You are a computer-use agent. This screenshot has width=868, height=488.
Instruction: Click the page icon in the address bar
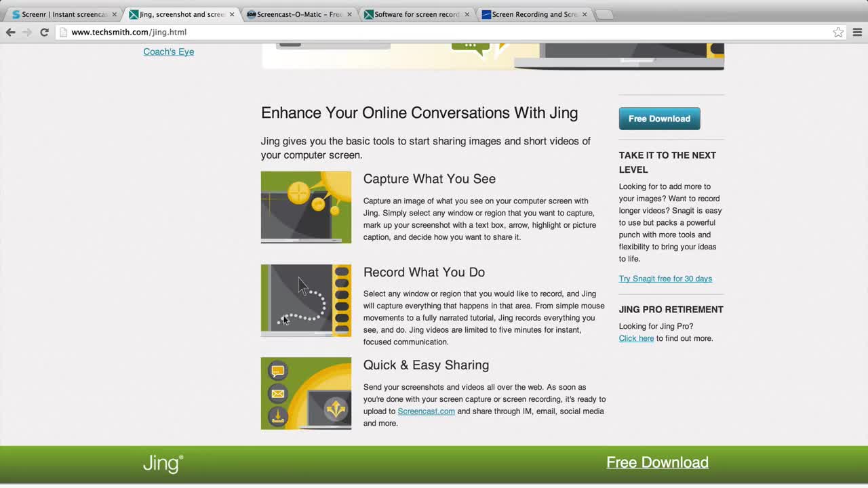click(64, 32)
